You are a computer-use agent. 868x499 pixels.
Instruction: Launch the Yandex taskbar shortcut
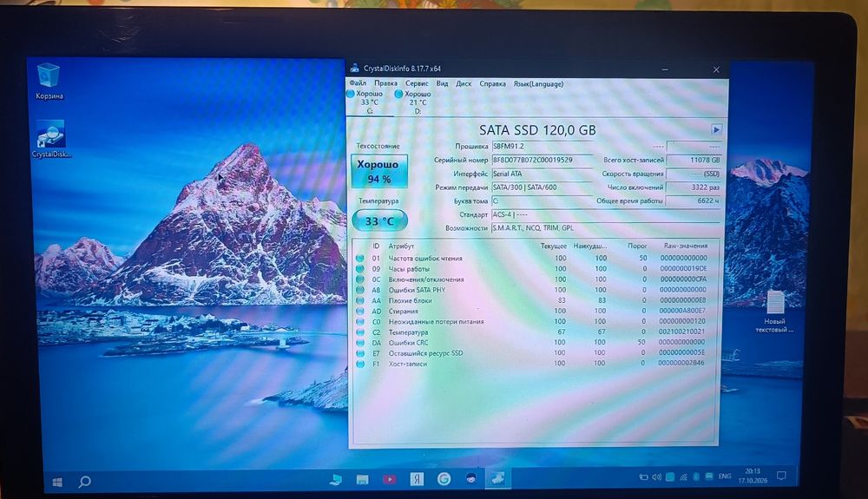tap(417, 479)
